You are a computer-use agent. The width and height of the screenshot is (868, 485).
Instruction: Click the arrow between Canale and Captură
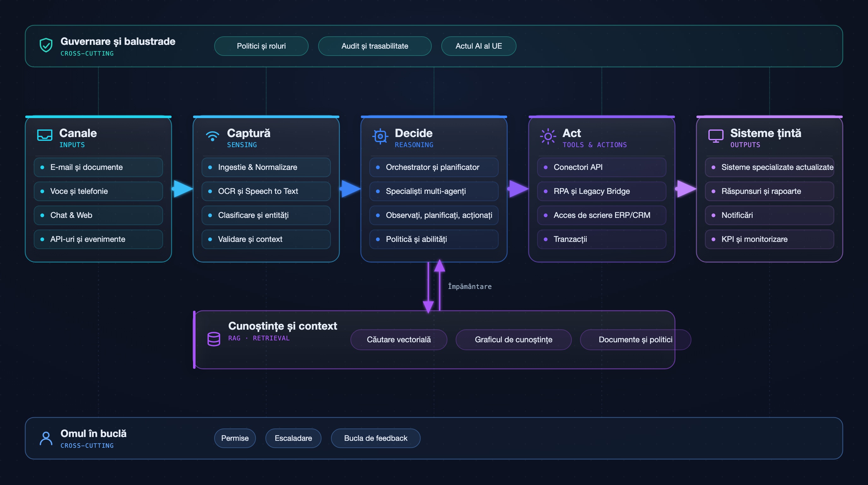click(183, 189)
